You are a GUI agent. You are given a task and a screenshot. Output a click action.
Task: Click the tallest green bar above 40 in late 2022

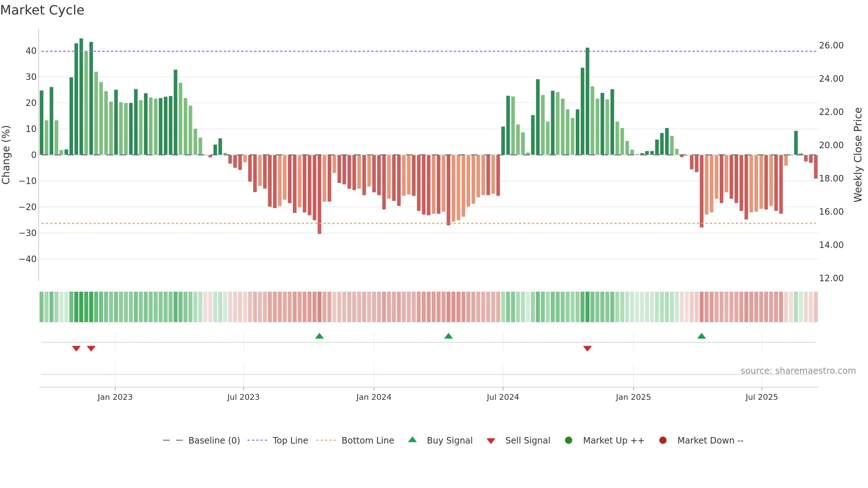81,97
